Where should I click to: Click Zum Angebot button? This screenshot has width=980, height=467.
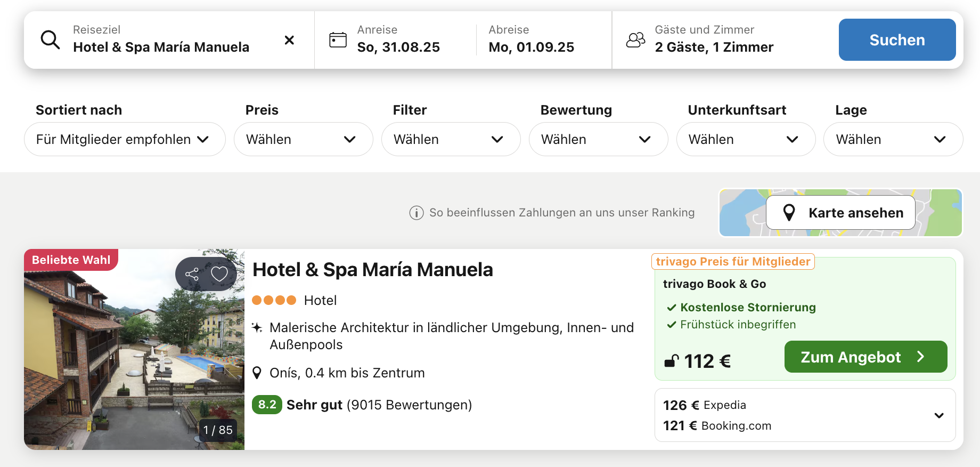[x=865, y=357]
